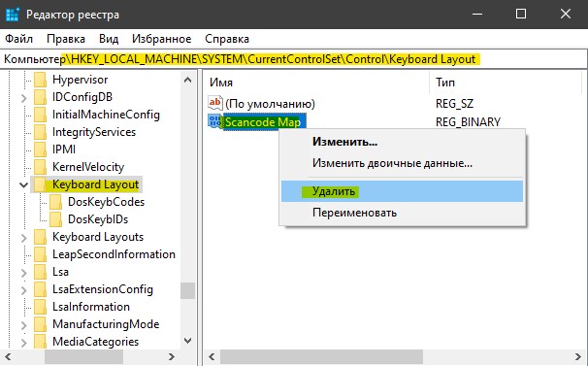Select the Hypervisor key

(x=80, y=80)
